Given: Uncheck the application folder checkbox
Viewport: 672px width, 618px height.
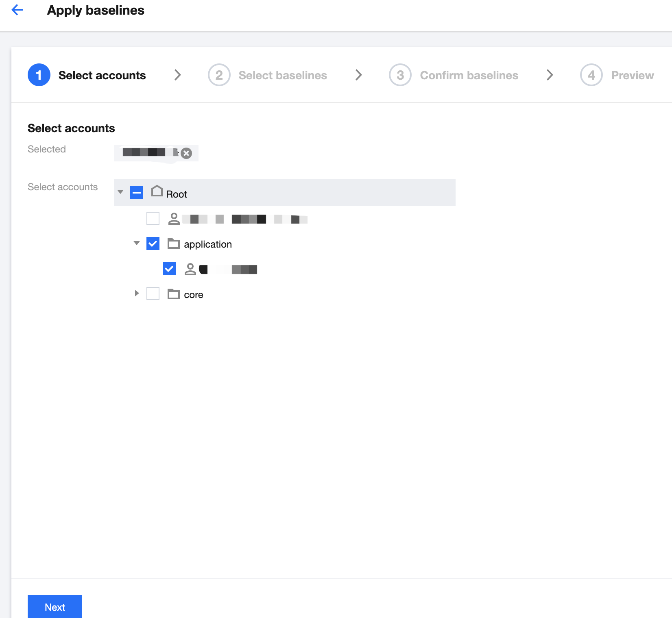Looking at the screenshot, I should (153, 244).
